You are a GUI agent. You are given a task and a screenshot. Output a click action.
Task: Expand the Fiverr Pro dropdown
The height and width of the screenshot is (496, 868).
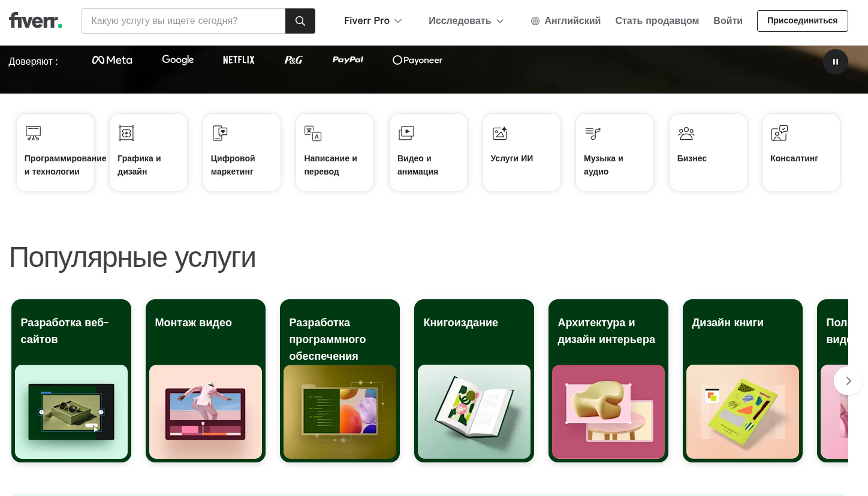pyautogui.click(x=372, y=20)
